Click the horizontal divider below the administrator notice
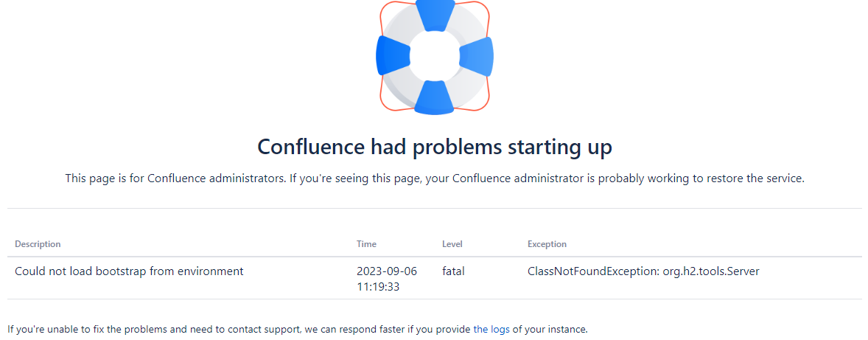The height and width of the screenshot is (340, 868). point(435,208)
